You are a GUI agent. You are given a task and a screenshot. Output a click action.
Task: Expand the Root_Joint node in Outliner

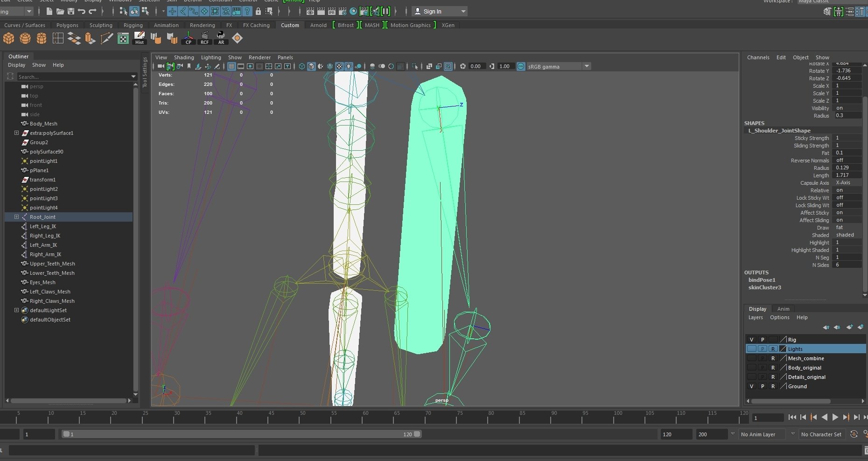click(17, 217)
